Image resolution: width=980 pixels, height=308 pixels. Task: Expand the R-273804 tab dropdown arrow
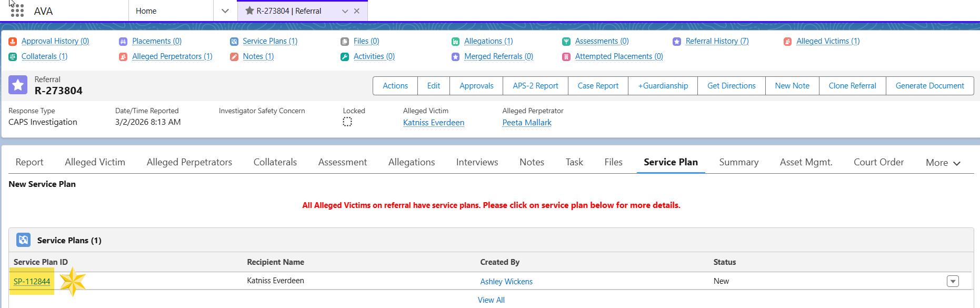pos(345,11)
